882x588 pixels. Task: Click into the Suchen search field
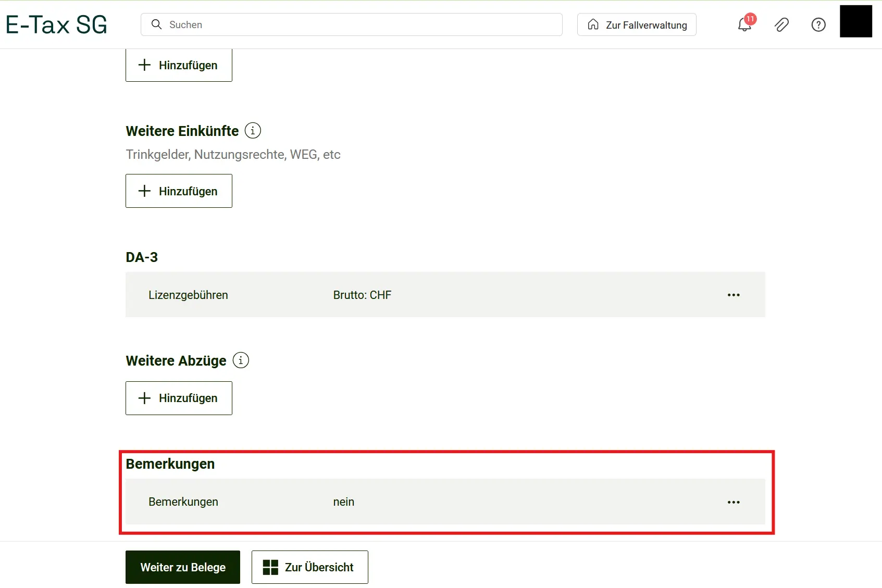(313, 24)
